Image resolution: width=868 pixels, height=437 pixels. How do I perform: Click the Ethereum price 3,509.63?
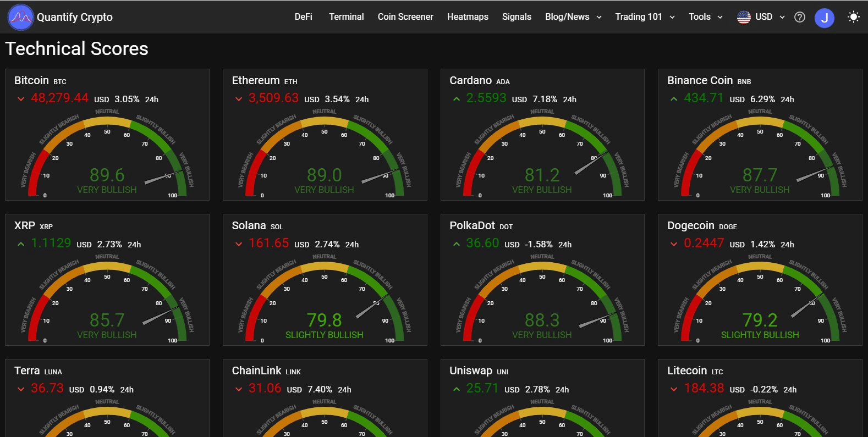coord(273,98)
